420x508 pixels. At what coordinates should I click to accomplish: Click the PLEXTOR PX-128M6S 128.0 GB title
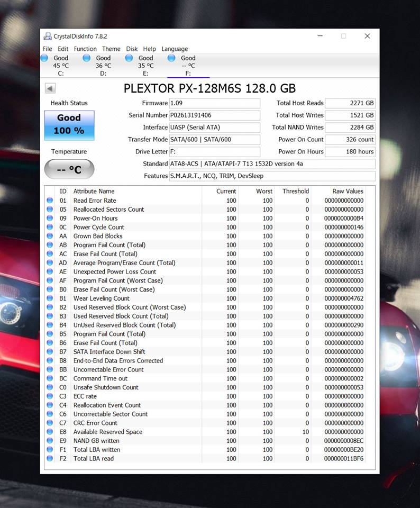[x=209, y=88]
